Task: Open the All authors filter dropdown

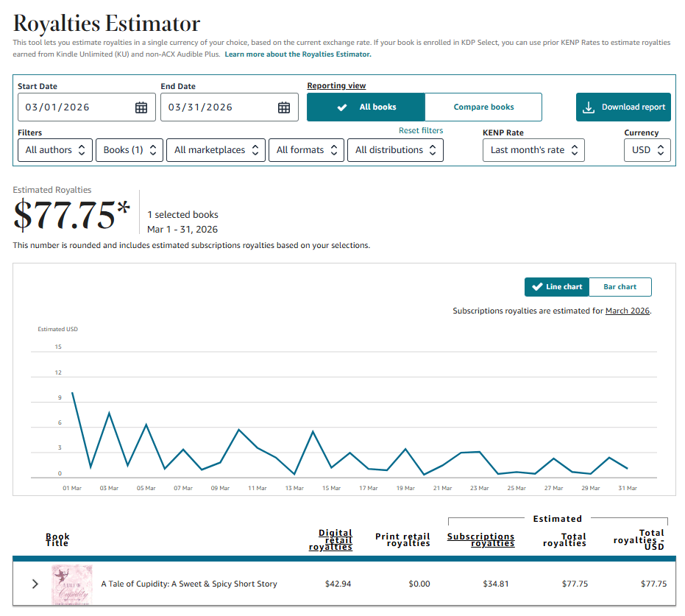Action: pos(55,150)
